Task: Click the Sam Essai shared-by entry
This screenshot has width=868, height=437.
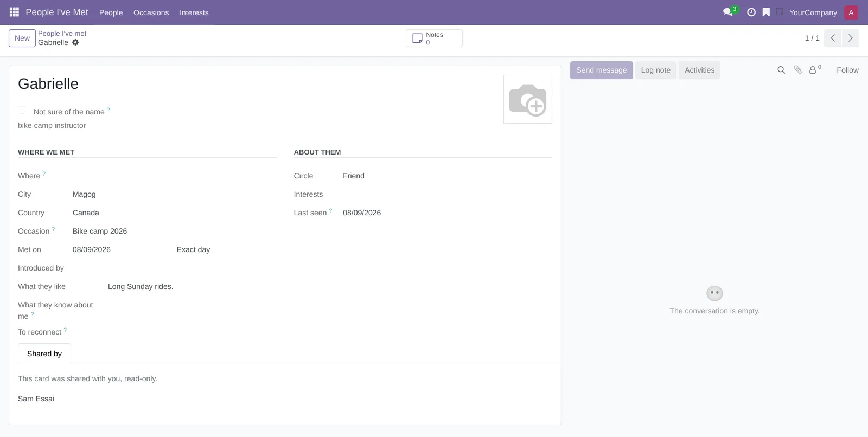Action: click(36, 399)
